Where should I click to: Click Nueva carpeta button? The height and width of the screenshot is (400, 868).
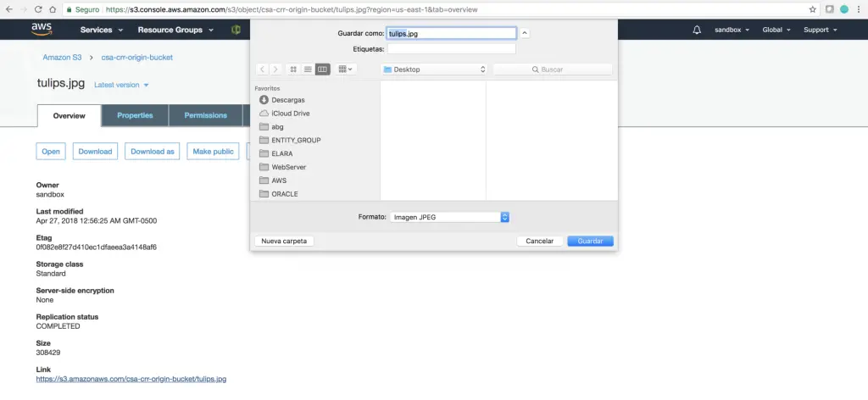(x=284, y=242)
